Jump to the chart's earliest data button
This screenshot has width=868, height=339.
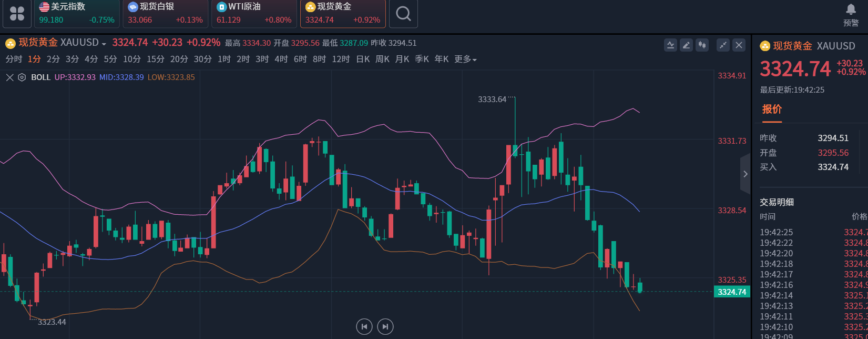point(364,327)
